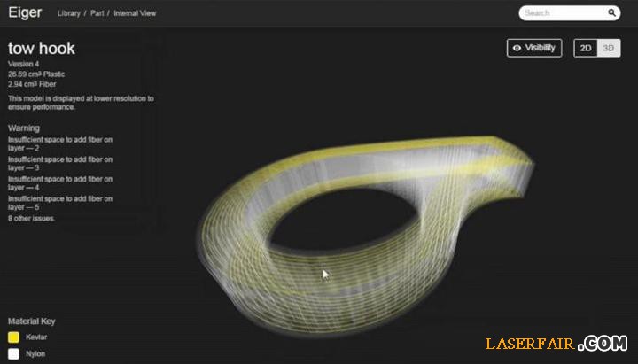This screenshot has width=638, height=364.
Task: Click the yellow Kevlar color swatch
Action: [x=13, y=337]
